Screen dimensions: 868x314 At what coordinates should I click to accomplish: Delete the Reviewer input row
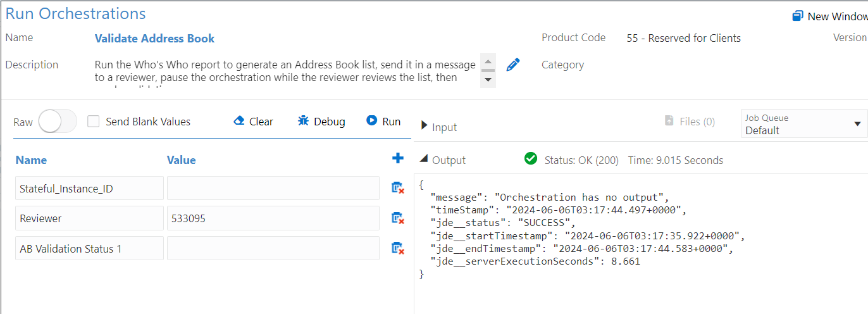point(398,218)
